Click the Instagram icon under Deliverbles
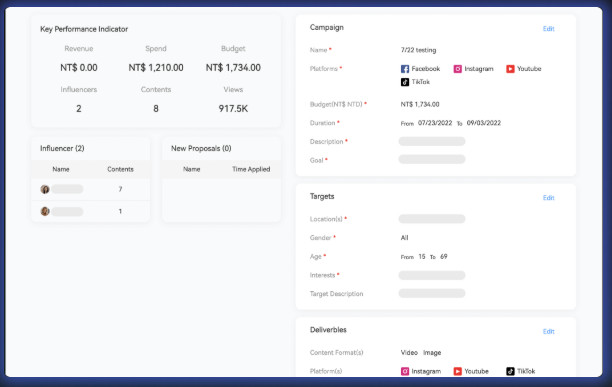 click(405, 371)
